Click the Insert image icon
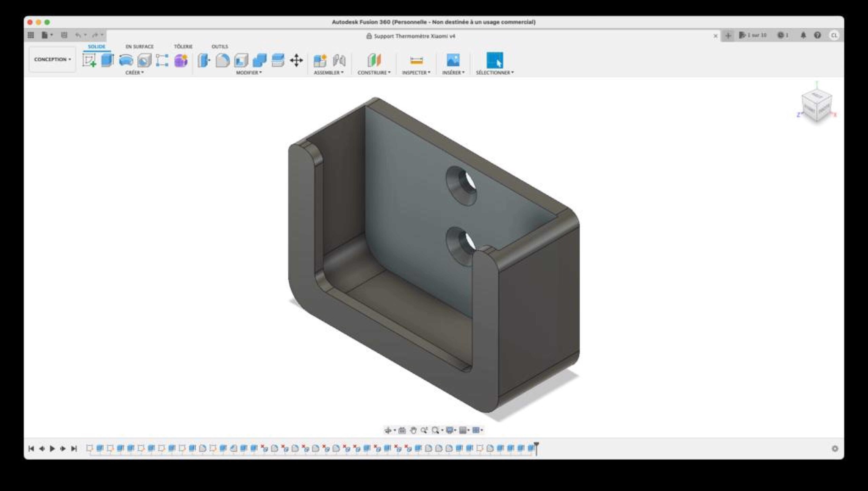 click(x=453, y=60)
